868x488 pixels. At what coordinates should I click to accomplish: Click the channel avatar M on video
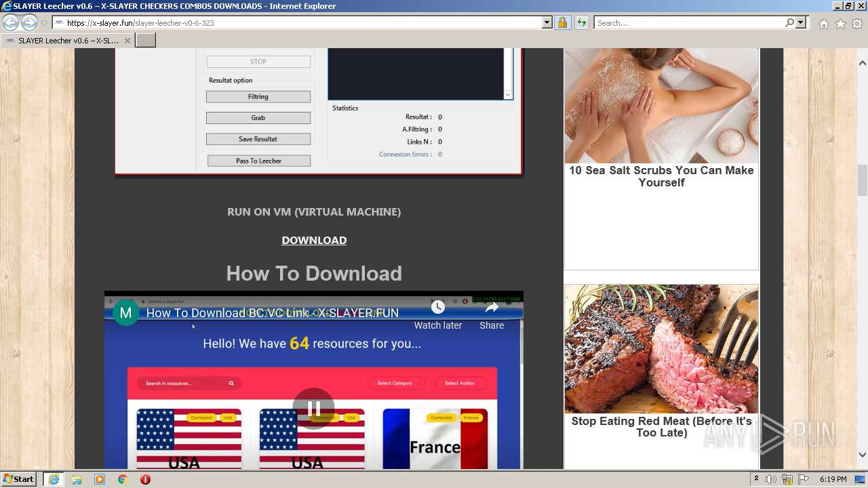(125, 312)
